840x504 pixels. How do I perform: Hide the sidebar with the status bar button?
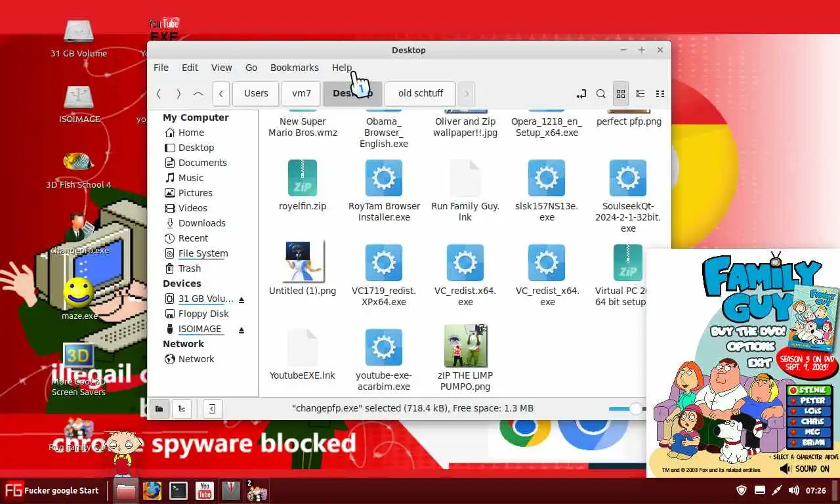coord(211,408)
